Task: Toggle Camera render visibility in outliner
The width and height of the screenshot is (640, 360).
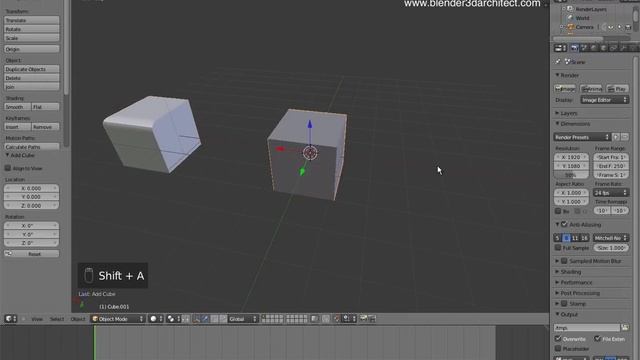Action: 629,27
